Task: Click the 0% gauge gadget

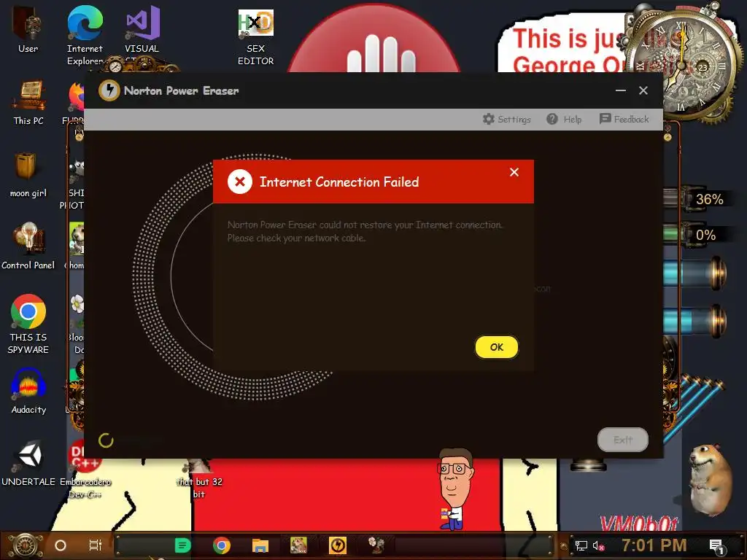Action: point(700,235)
